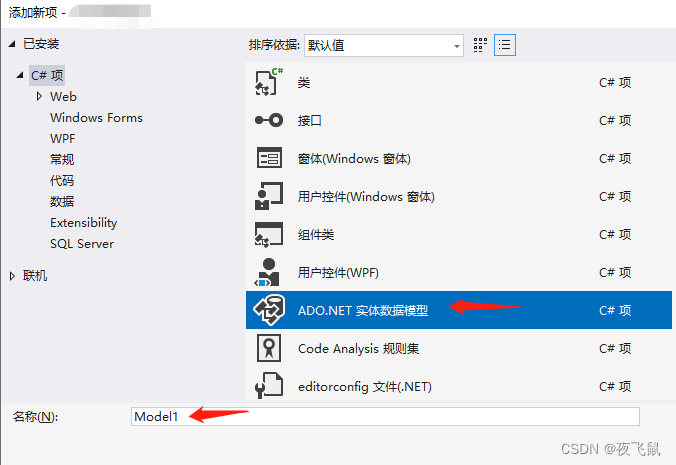Click C# 项 type in editorconfig row

(615, 386)
